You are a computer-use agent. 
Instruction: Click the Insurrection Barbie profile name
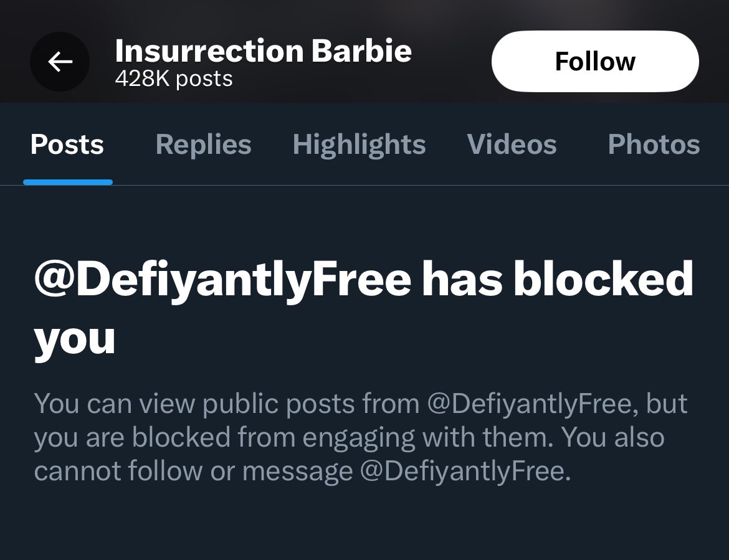pyautogui.click(x=263, y=50)
